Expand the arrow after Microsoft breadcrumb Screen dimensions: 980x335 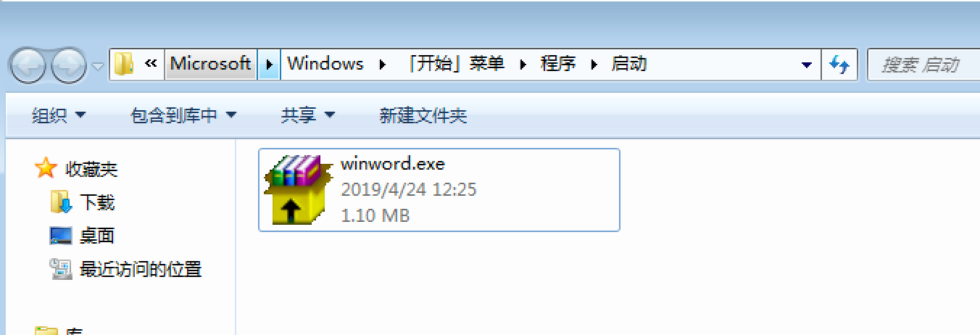(269, 64)
